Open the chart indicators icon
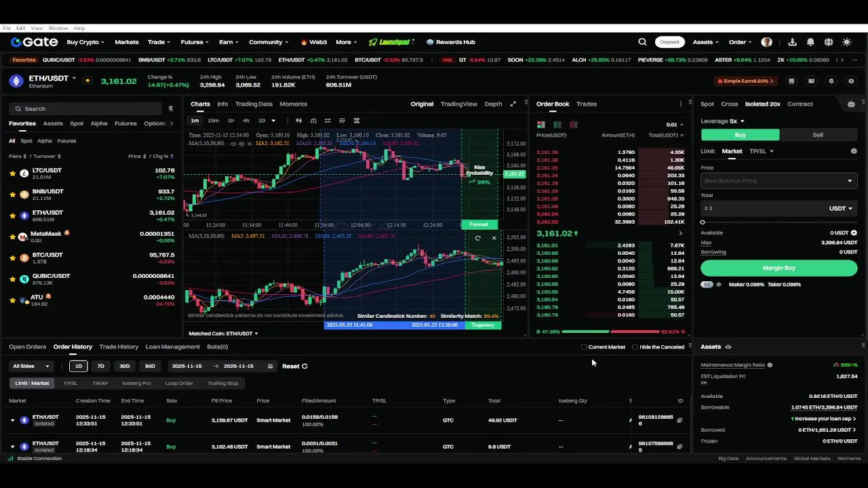 pyautogui.click(x=313, y=121)
